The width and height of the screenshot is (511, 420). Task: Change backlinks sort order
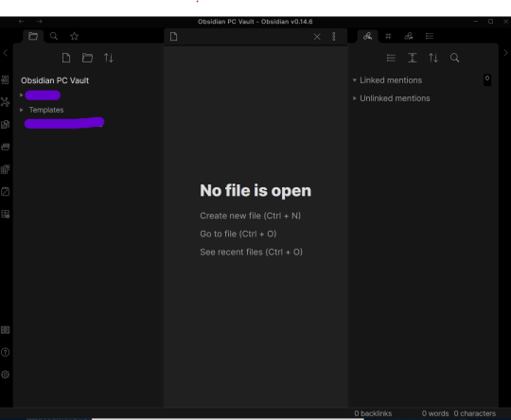433,58
